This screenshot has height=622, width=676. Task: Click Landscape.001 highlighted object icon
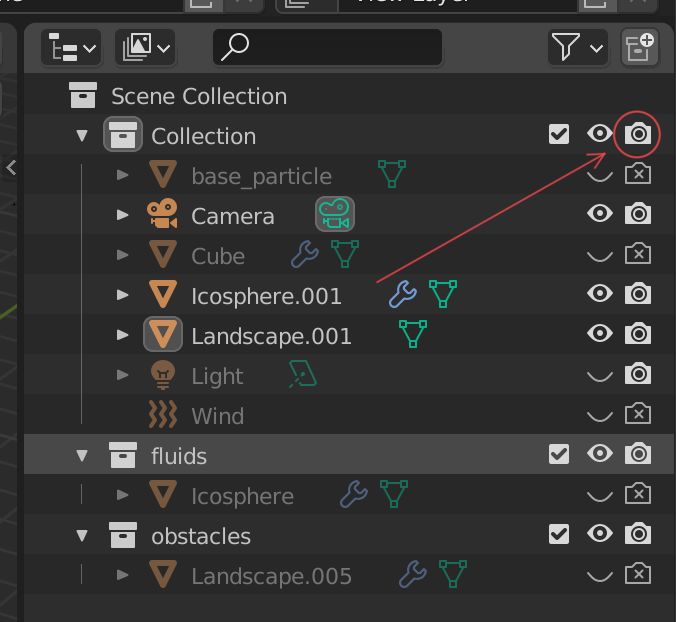coord(163,334)
